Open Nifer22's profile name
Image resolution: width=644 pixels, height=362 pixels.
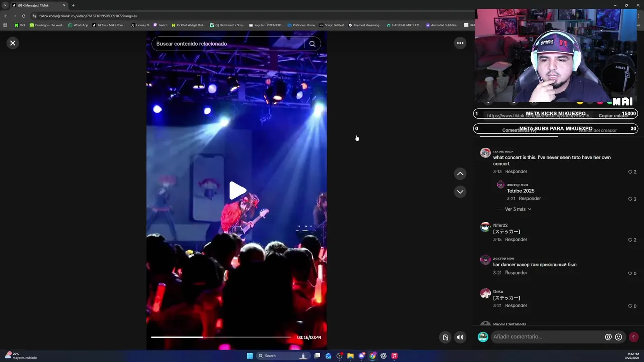tap(500, 225)
